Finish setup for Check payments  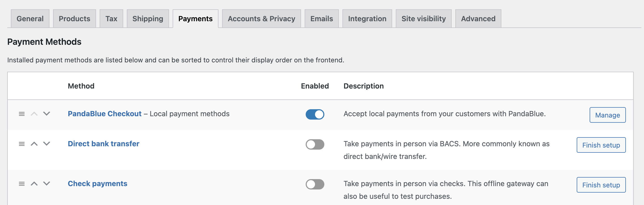pyautogui.click(x=601, y=185)
